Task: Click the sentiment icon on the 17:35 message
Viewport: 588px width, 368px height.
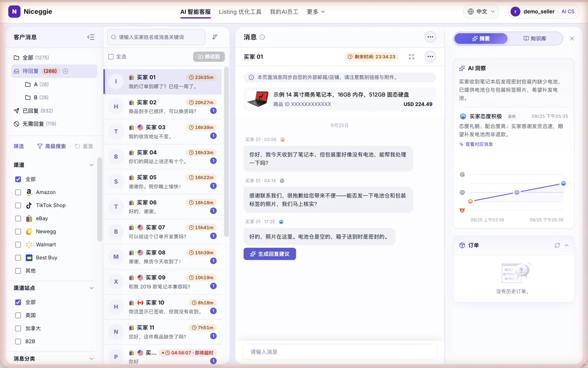Action: [x=281, y=222]
